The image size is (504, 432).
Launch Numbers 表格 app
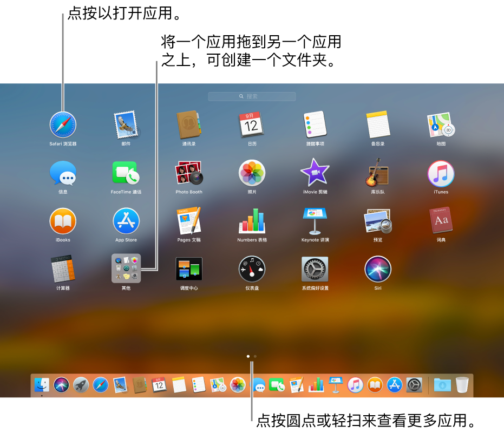tap(252, 221)
